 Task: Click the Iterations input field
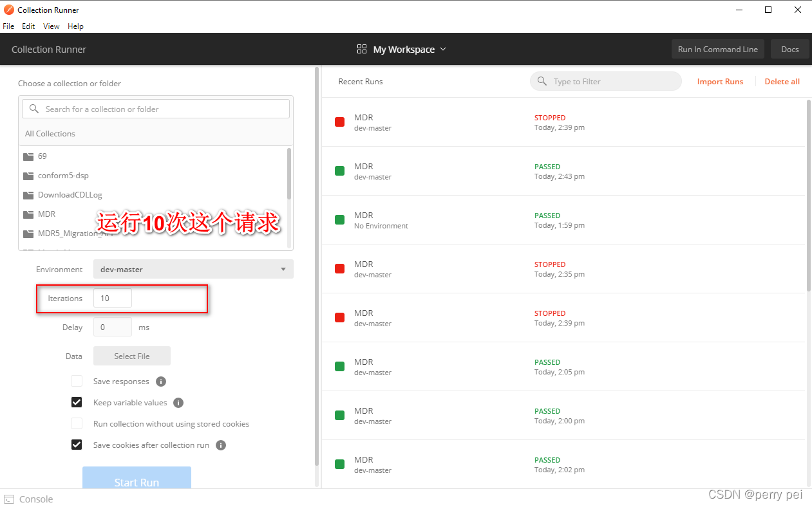(113, 298)
